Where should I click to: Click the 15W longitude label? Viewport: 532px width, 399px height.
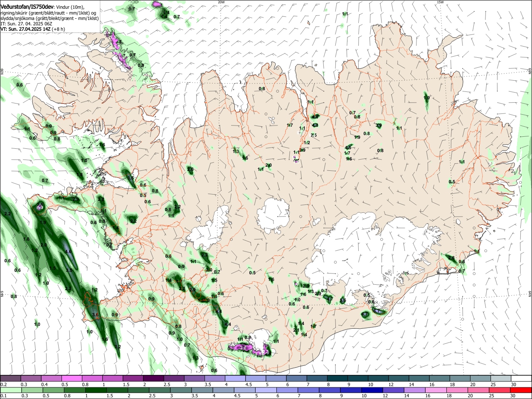point(440,2)
